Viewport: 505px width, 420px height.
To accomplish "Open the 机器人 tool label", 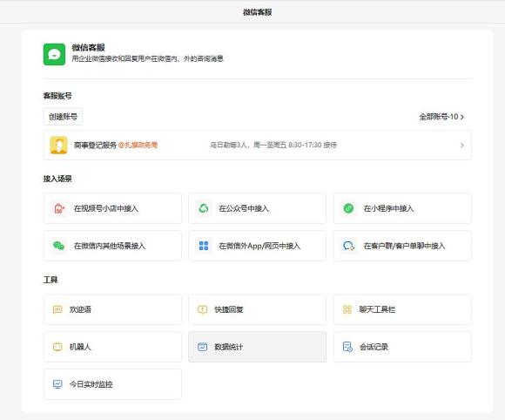I will pyautogui.click(x=80, y=347).
